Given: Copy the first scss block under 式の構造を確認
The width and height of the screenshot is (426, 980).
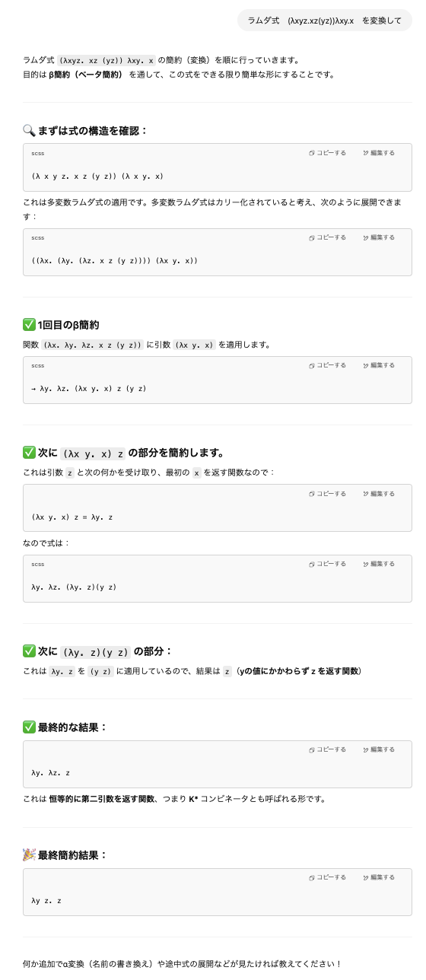Looking at the screenshot, I should [x=327, y=153].
